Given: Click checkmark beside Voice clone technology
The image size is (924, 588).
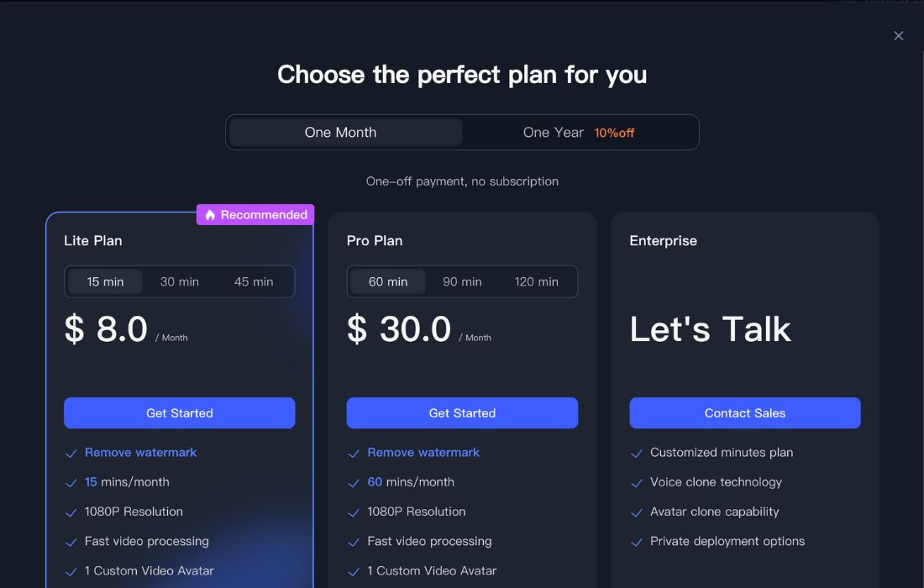Looking at the screenshot, I should [637, 483].
